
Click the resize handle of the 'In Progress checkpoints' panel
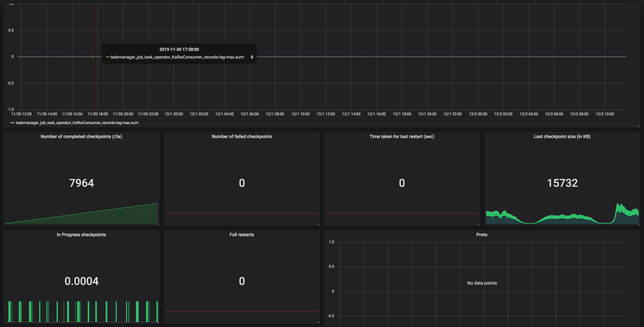(158, 322)
